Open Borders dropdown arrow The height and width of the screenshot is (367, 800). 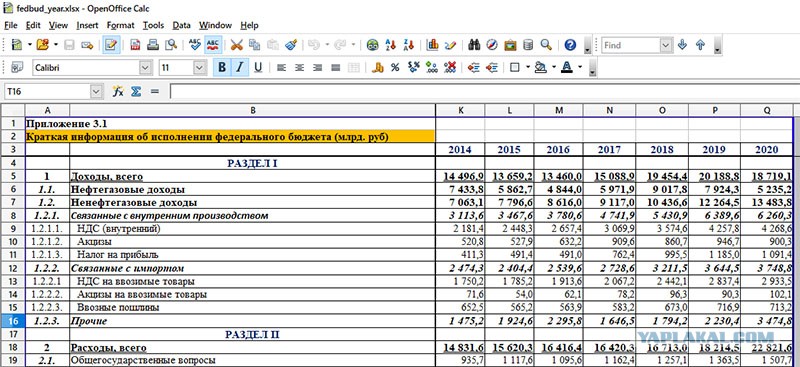point(528,67)
